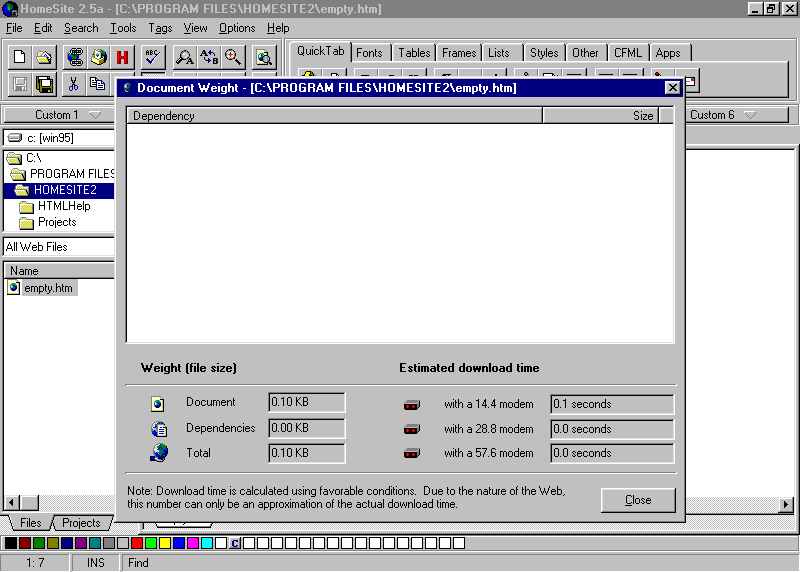Open the Custom 6 dropdown arrow

pos(750,115)
